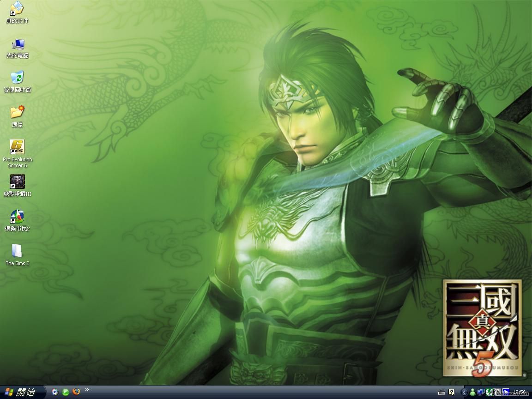Select The Sims 2 file icon
The width and height of the screenshot is (532, 399).
pos(17,255)
